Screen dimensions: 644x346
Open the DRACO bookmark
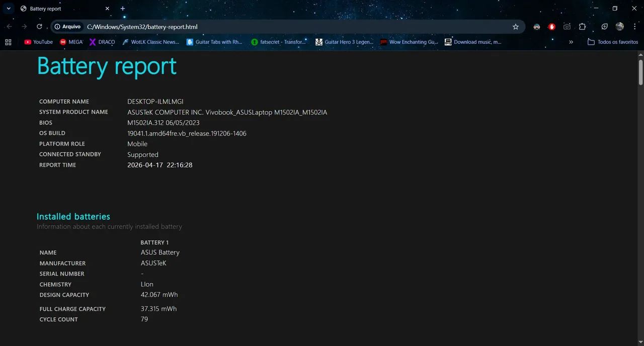point(102,42)
